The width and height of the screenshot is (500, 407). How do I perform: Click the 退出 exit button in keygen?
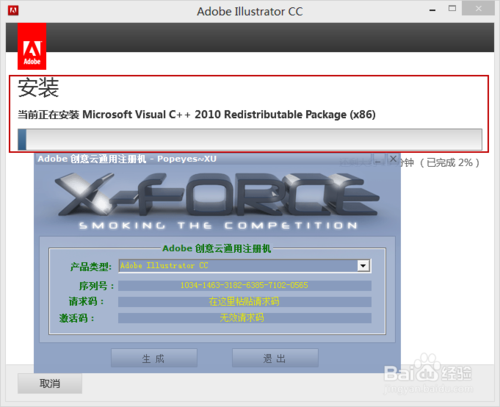click(275, 358)
